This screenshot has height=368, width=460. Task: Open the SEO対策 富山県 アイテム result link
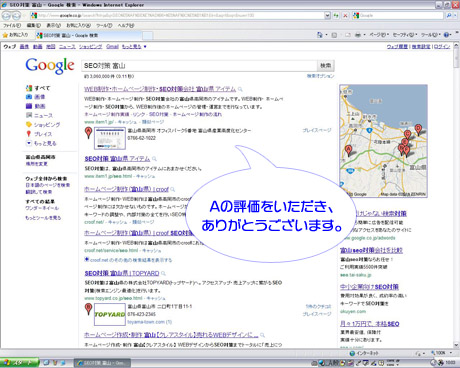point(117,159)
